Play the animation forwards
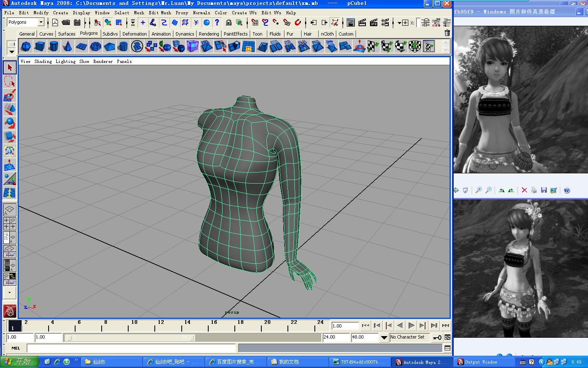The width and height of the screenshot is (588, 368). pos(411,325)
